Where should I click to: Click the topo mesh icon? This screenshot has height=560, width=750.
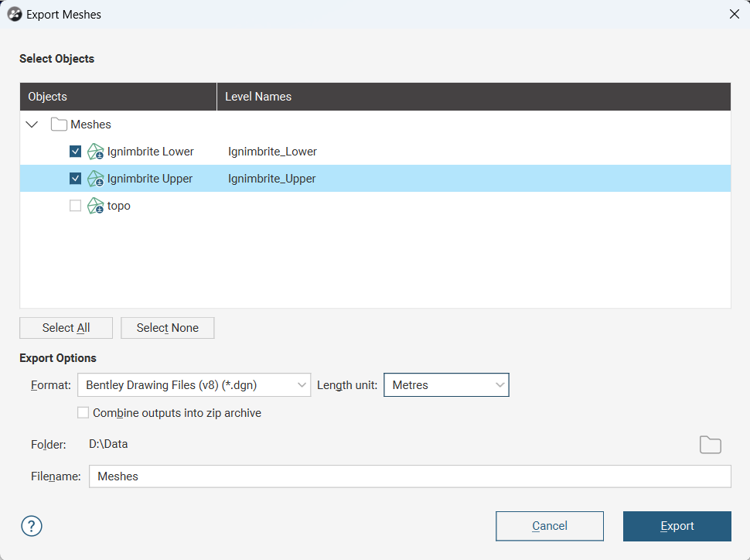coord(95,206)
